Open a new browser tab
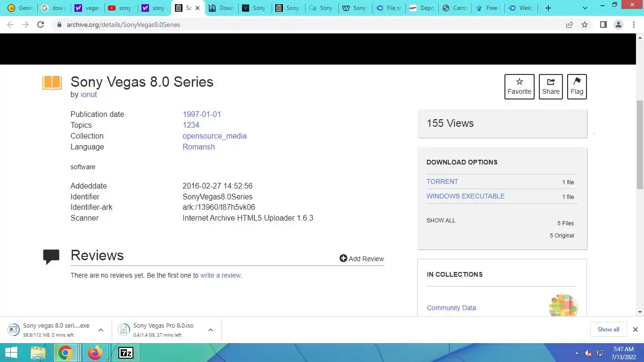The height and width of the screenshot is (362, 644). click(548, 8)
